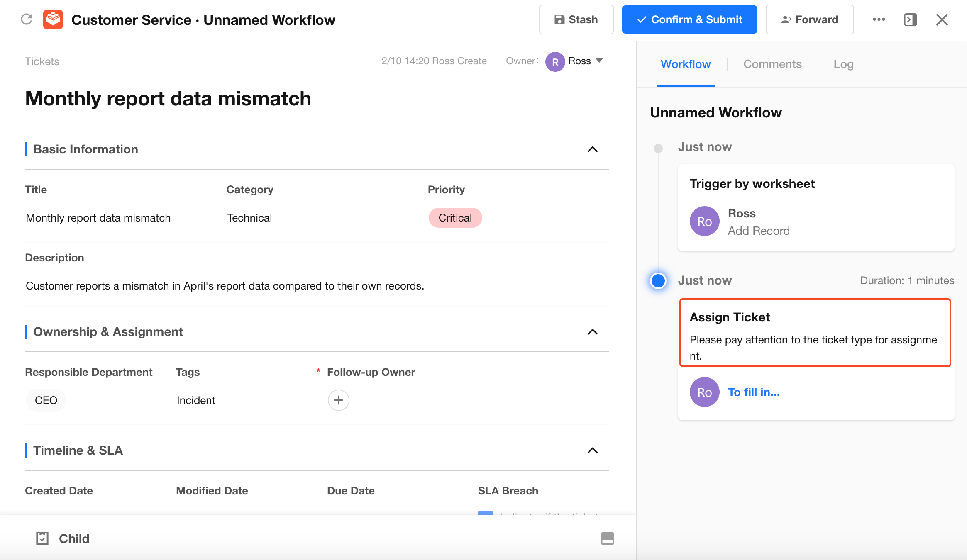Image resolution: width=967 pixels, height=560 pixels.
Task: Click the panel expand icon in bottom bar
Action: (607, 538)
